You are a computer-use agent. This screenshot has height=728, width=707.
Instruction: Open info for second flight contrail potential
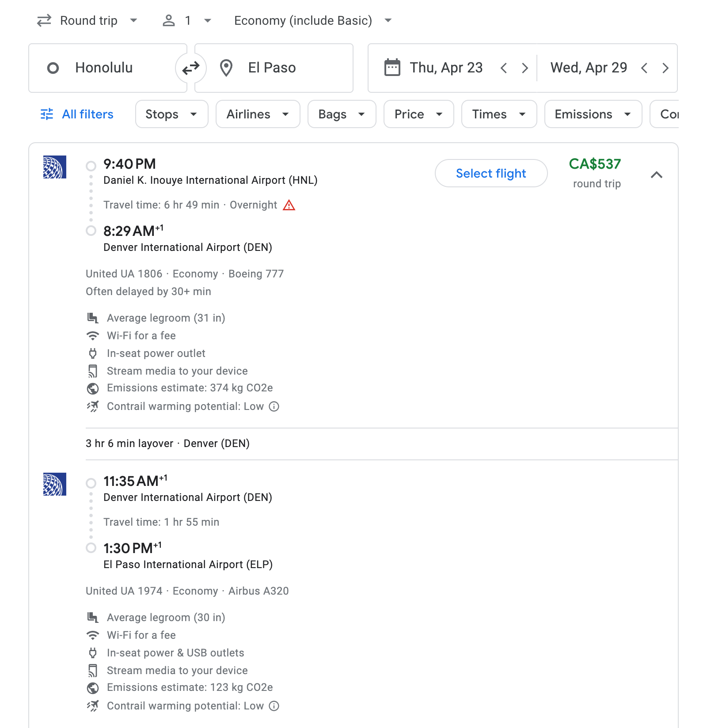[x=274, y=706]
